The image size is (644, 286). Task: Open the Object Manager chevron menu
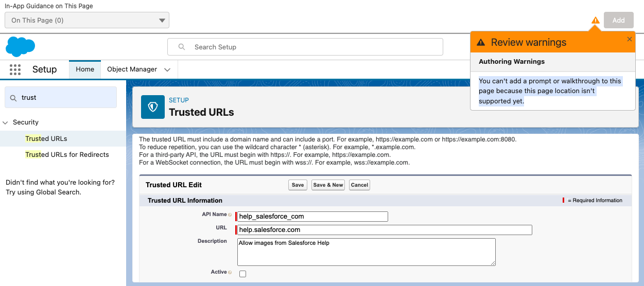[x=167, y=69]
